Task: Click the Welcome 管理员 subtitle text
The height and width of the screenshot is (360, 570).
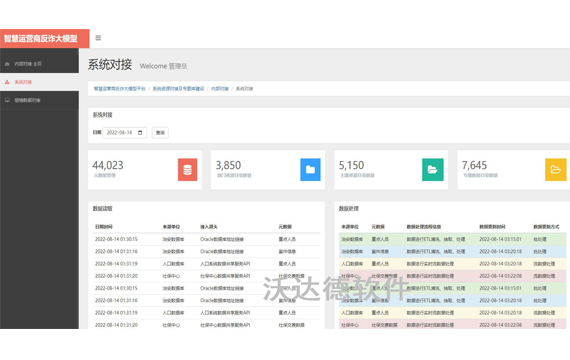Action: [x=163, y=66]
